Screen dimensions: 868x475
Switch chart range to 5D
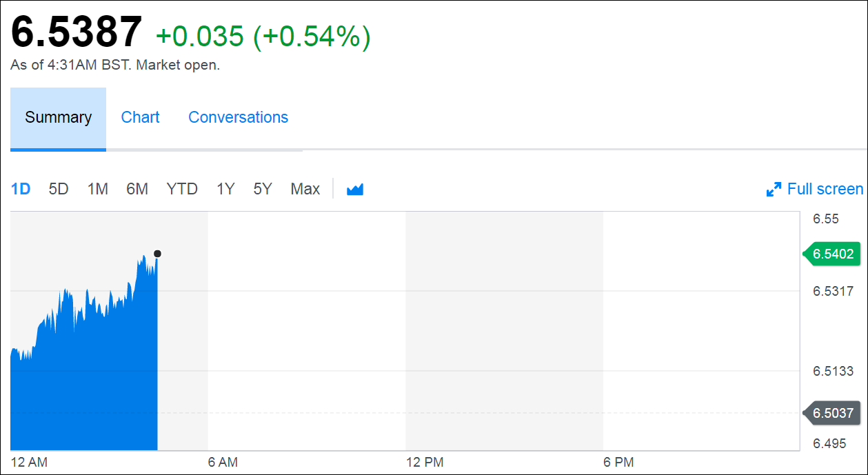59,189
